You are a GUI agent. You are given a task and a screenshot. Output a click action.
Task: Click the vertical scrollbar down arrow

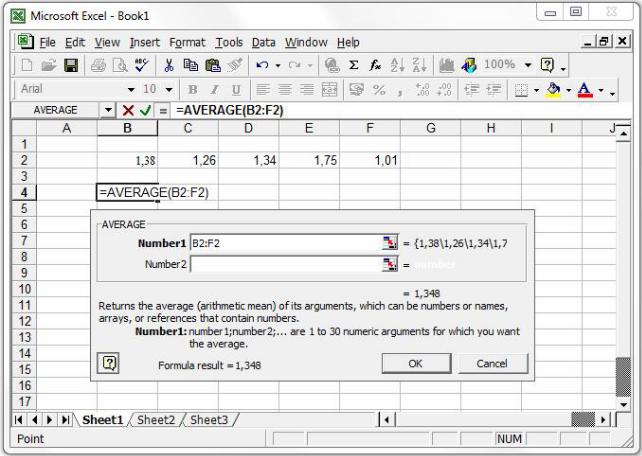point(624,404)
